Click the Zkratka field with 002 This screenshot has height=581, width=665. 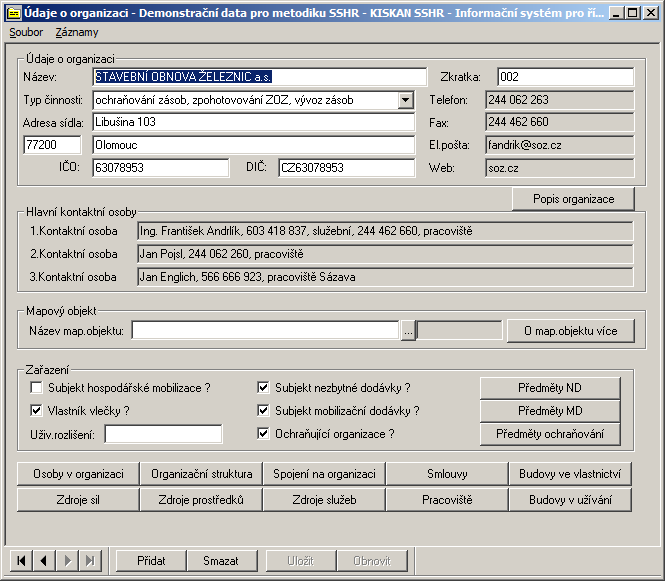tap(566, 77)
